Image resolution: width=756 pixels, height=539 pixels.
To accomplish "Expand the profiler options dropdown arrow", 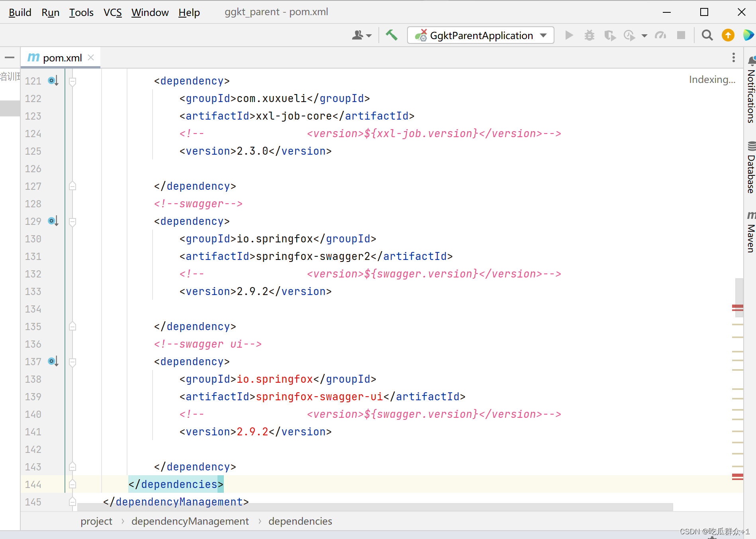I will point(644,36).
